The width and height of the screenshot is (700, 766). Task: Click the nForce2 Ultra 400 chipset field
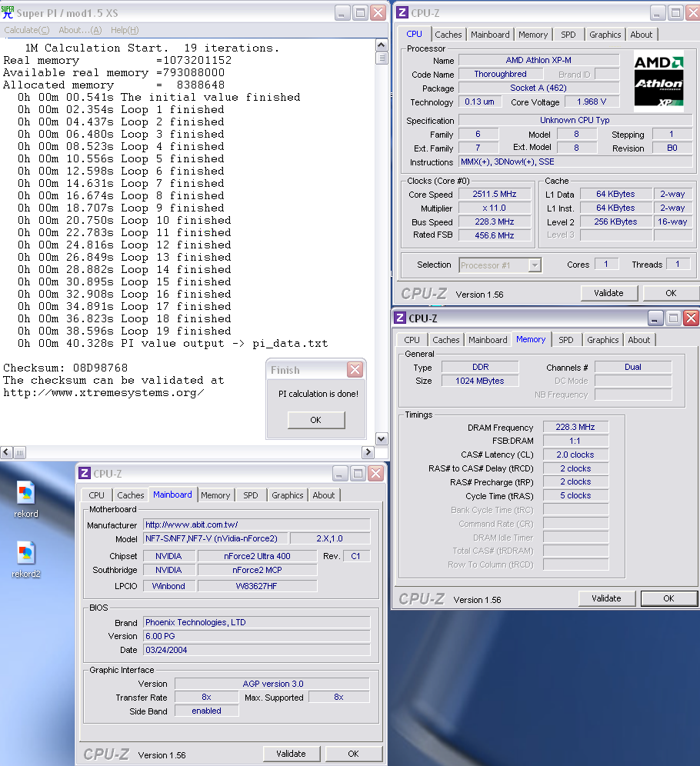coord(258,556)
